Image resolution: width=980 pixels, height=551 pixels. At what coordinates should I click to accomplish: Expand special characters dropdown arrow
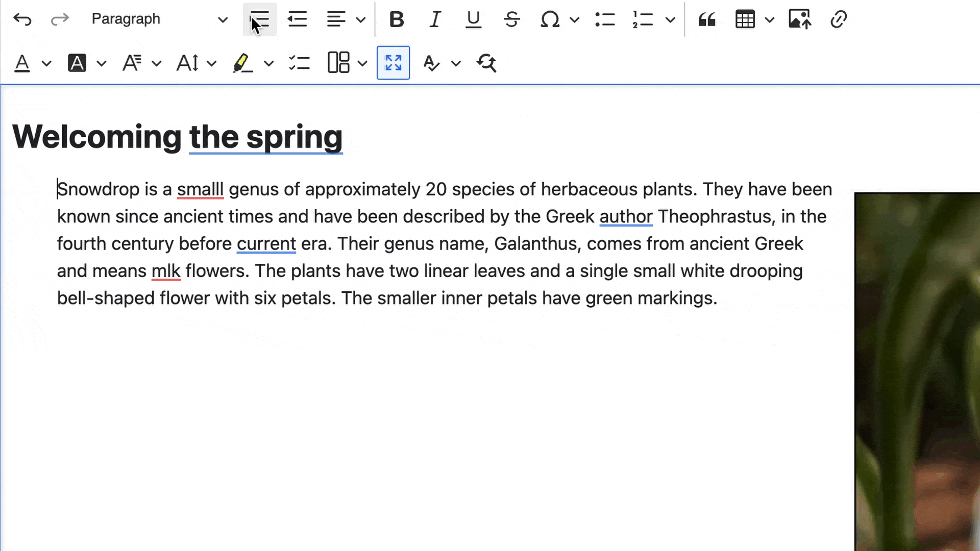click(575, 20)
